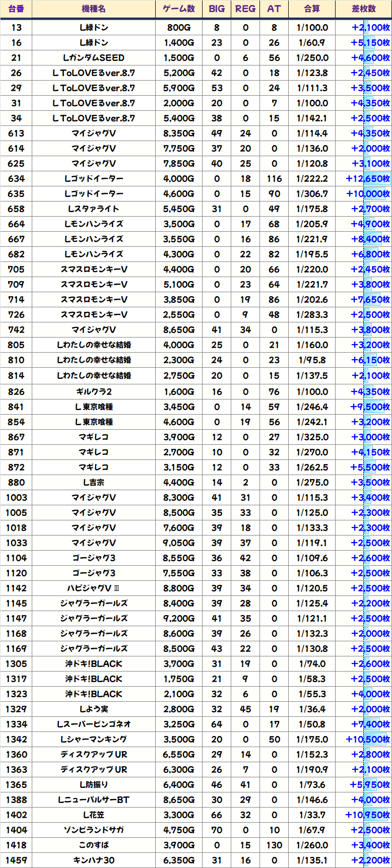Click L吉宗 machine name
Image resolution: width=392 pixels, height=868 pixels.
click(x=94, y=483)
